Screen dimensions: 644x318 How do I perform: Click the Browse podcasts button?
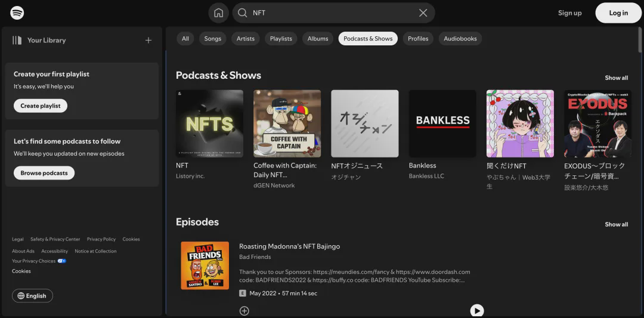pyautogui.click(x=44, y=173)
